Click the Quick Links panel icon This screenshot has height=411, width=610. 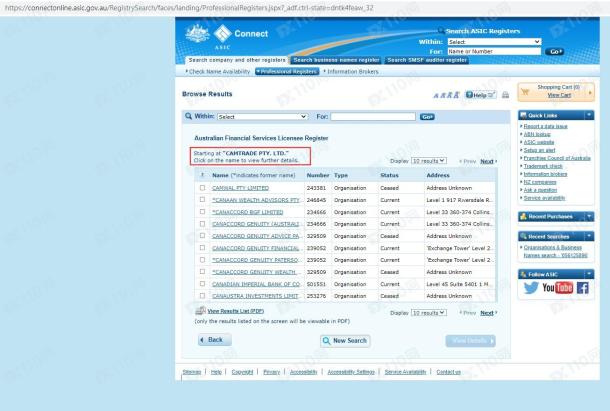pos(523,115)
